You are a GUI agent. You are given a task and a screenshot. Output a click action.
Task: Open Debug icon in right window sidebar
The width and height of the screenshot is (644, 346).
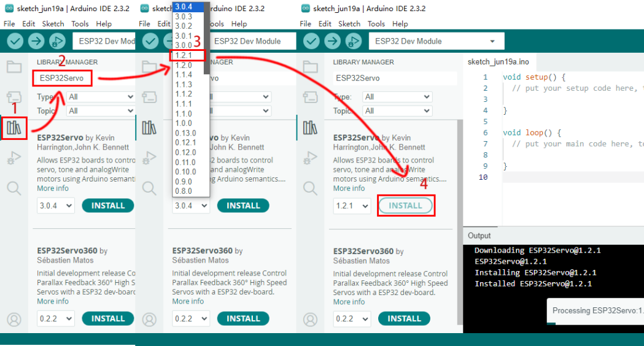click(310, 158)
